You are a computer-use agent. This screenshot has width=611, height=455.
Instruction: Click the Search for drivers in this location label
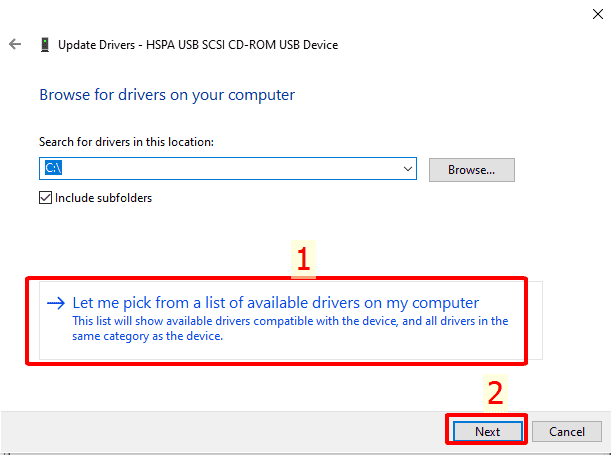coord(126,142)
